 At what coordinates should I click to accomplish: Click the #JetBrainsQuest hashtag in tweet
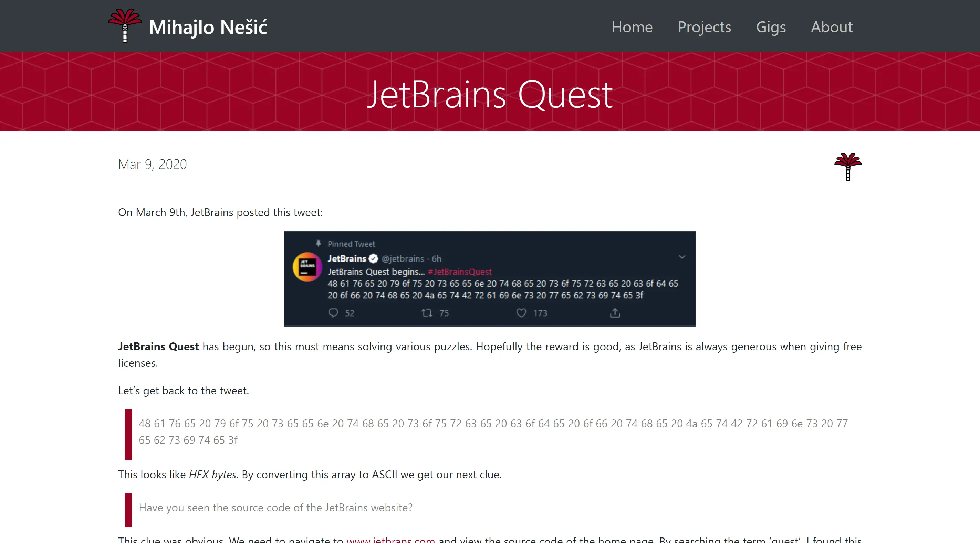(x=460, y=272)
